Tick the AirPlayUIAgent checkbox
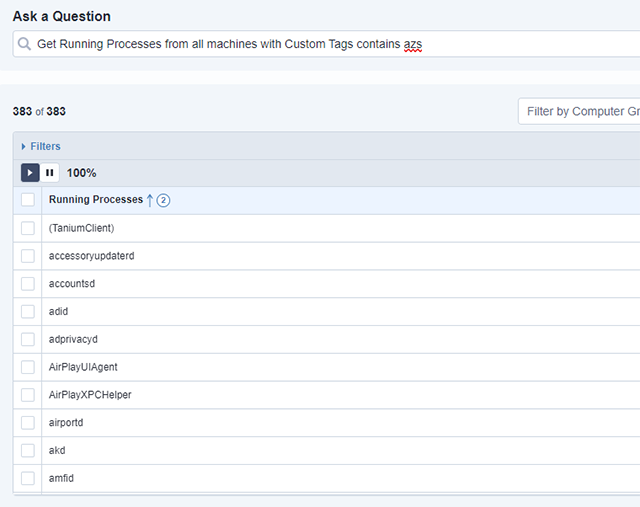This screenshot has width=640, height=507. point(28,367)
